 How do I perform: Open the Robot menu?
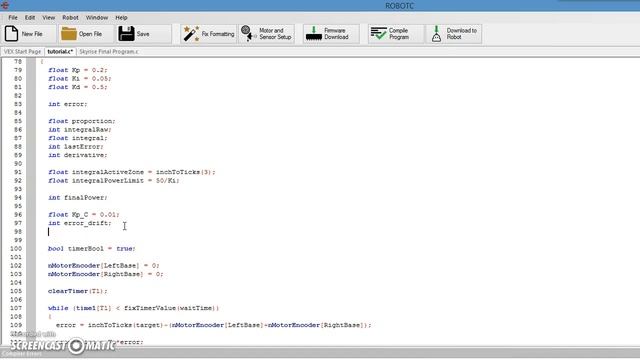point(70,18)
